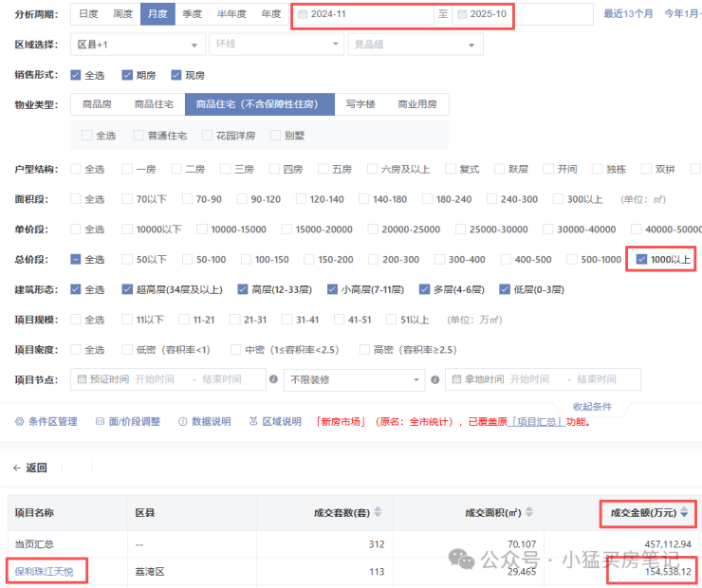Check 三房 layout checkbox
The width and height of the screenshot is (702, 588).
click(225, 169)
